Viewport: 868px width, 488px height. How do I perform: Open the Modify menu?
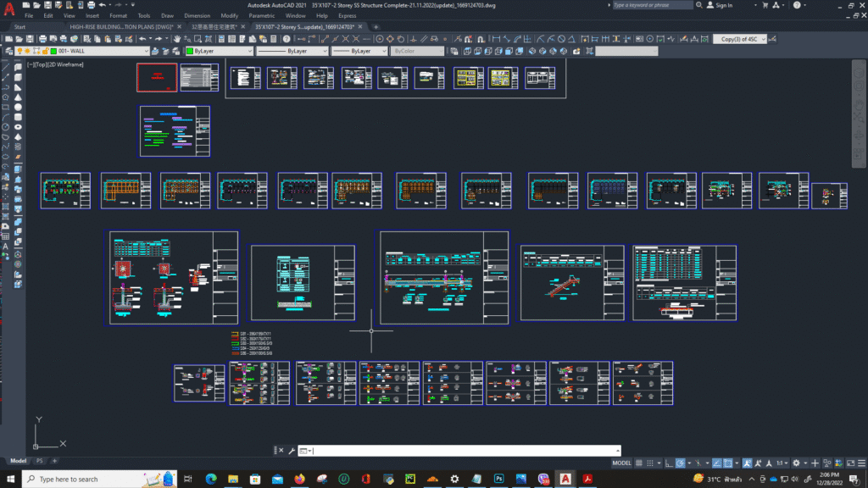click(x=229, y=15)
